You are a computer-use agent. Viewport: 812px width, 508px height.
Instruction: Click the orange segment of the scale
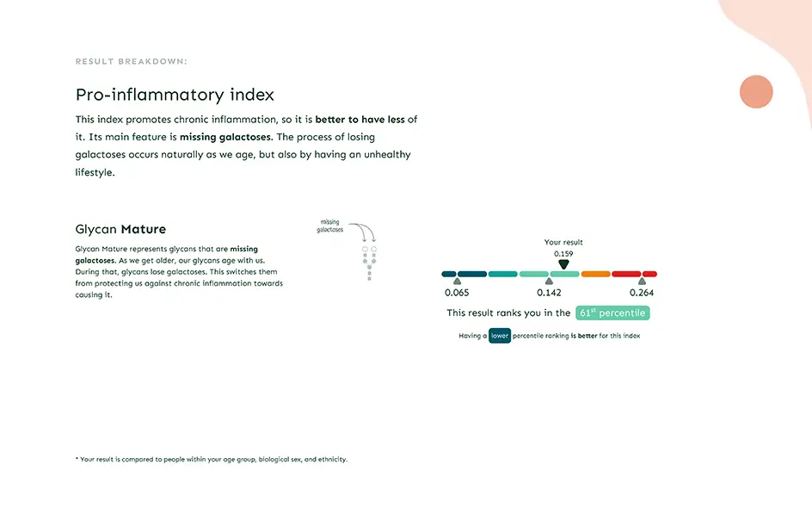(595, 274)
